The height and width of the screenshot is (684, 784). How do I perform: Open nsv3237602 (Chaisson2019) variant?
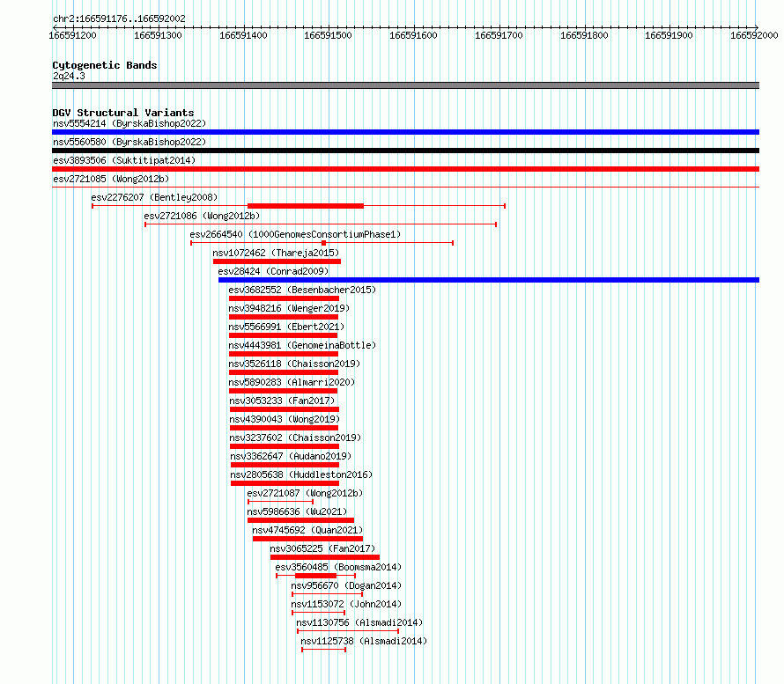(295, 438)
